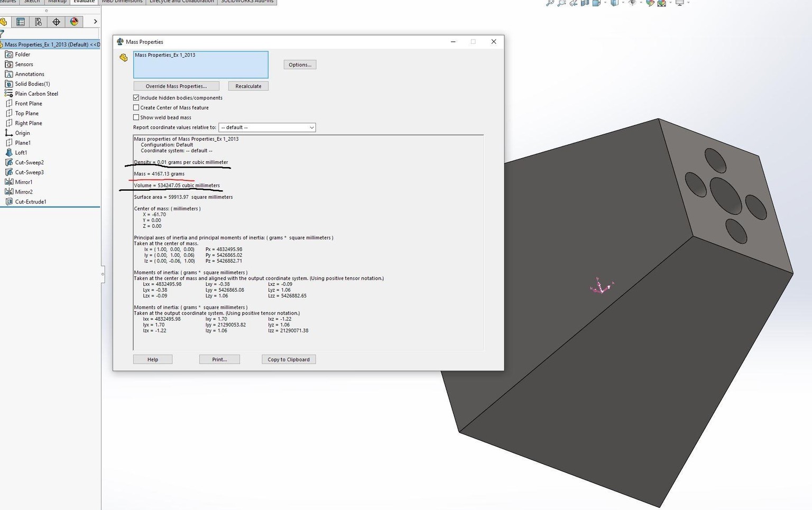Select the Cut-Sweep2 feature icon
Screen dimensions: 812x510
click(9, 162)
